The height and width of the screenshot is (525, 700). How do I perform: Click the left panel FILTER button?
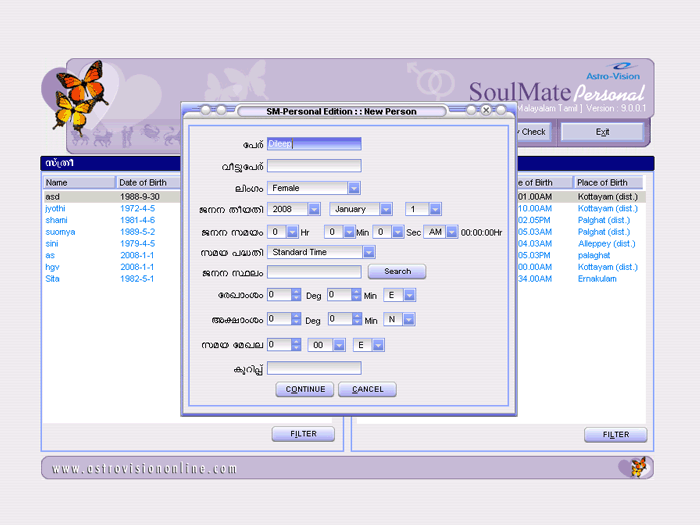pos(303,434)
